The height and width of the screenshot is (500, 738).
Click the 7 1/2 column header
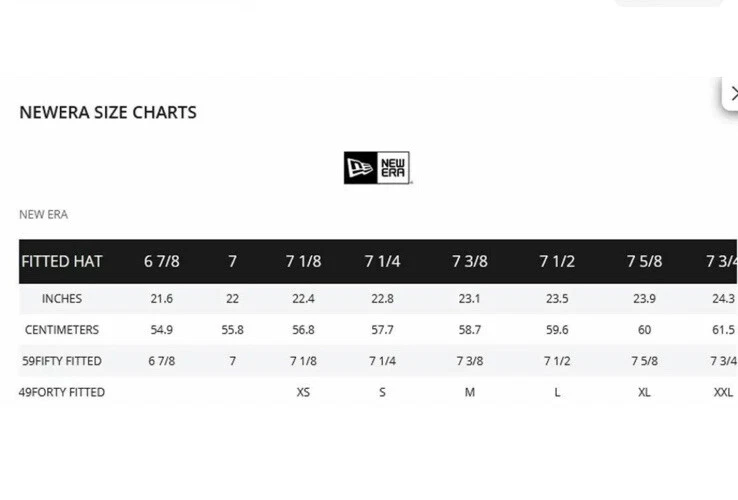[557, 261]
